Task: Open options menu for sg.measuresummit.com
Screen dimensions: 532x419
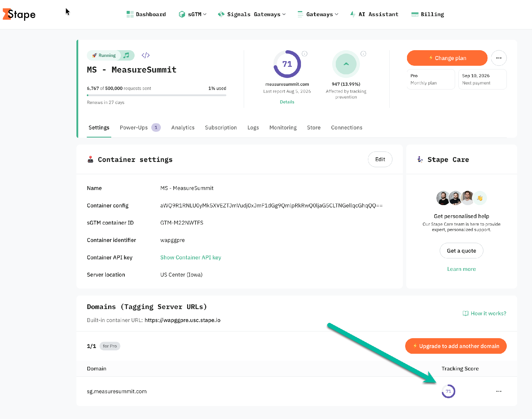Action: pos(499,391)
